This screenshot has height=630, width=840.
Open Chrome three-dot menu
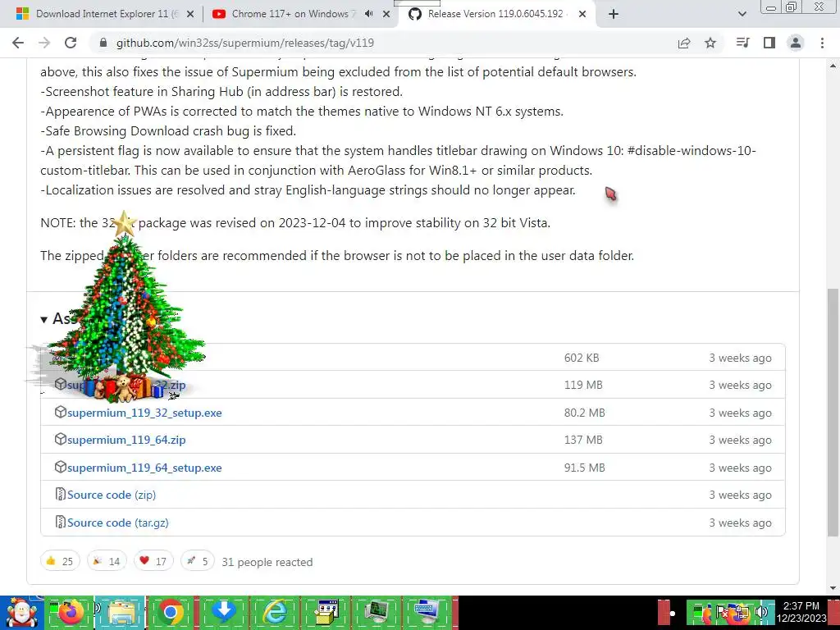(822, 43)
